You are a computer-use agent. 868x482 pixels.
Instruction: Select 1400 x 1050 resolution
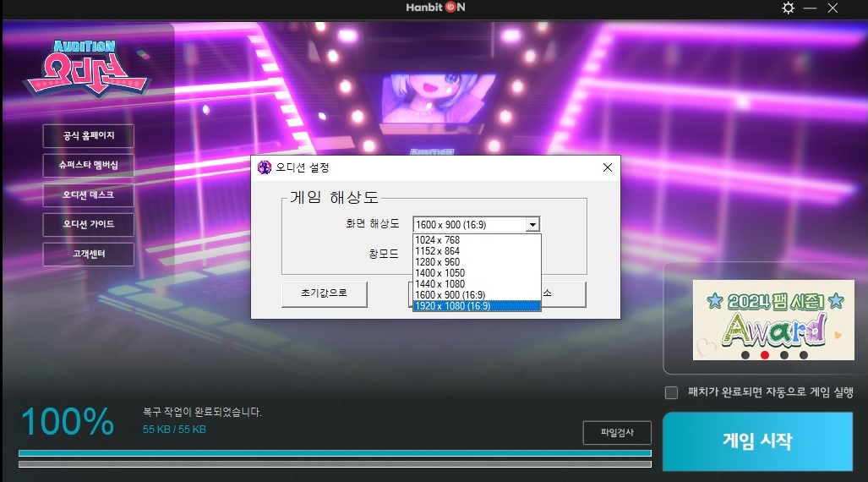(x=477, y=273)
